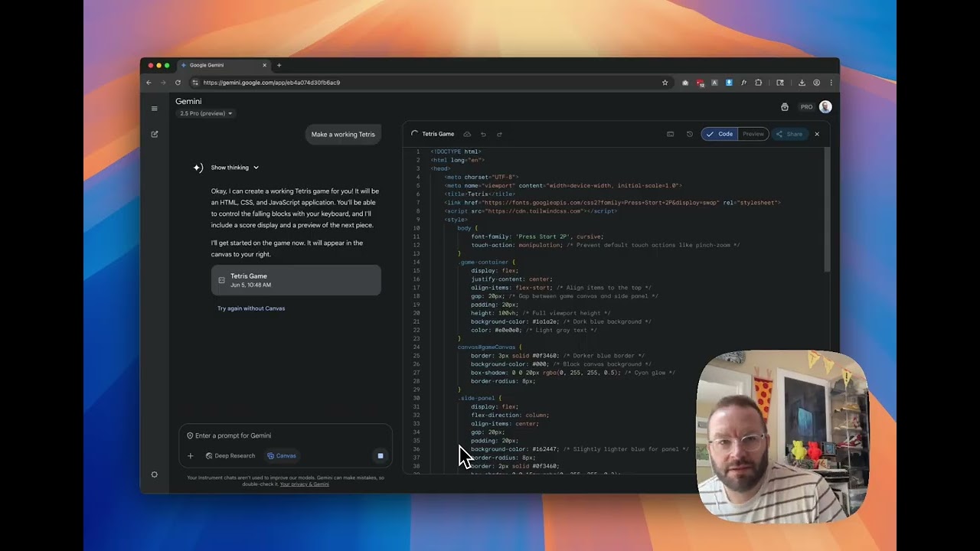Screen dimensions: 980x551
Task: Open the Your privacy & Gemini link
Action: click(x=305, y=484)
